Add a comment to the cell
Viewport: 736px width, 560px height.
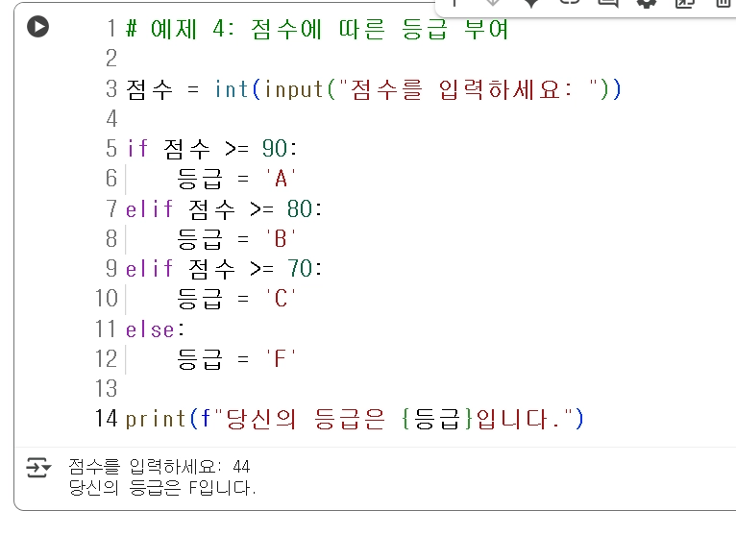[608, 2]
